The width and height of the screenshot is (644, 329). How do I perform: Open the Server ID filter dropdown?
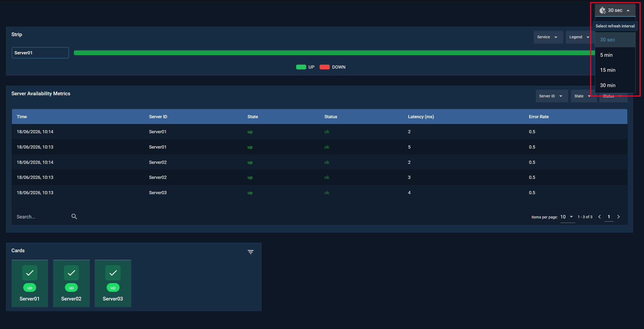(551, 96)
